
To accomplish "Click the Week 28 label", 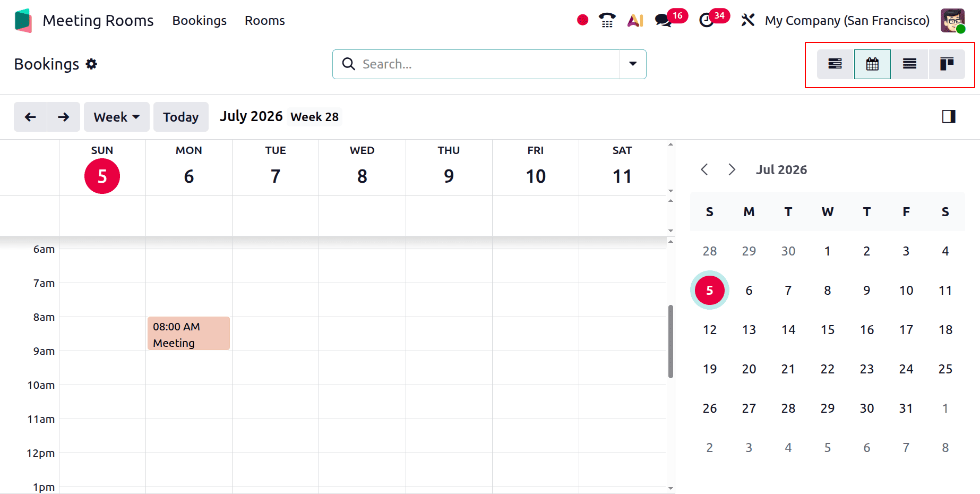I will pos(315,117).
